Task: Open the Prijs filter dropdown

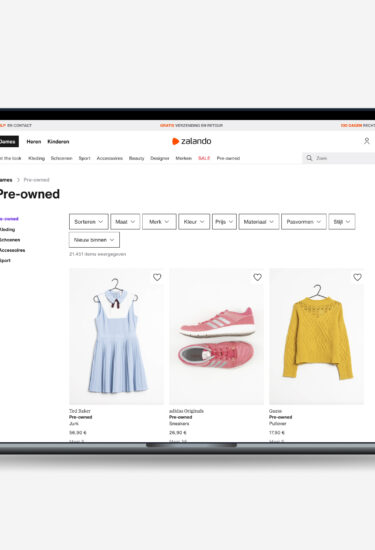Action: 224,222
